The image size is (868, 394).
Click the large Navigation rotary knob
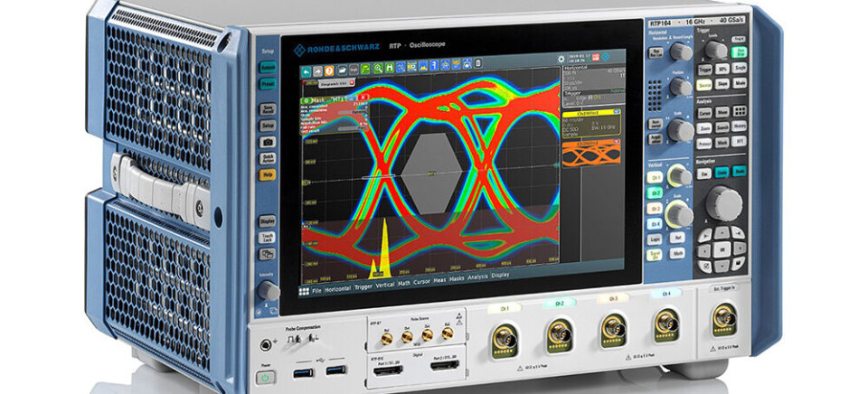[x=723, y=203]
